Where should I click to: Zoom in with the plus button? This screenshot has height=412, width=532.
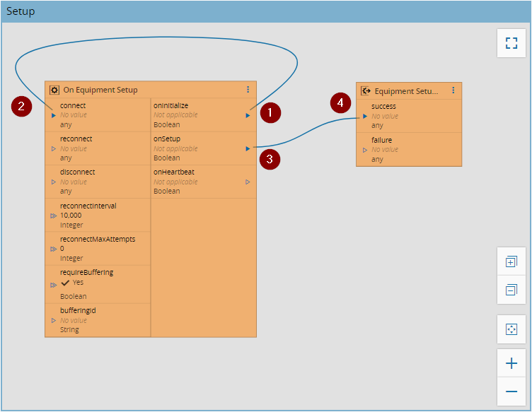click(x=511, y=363)
